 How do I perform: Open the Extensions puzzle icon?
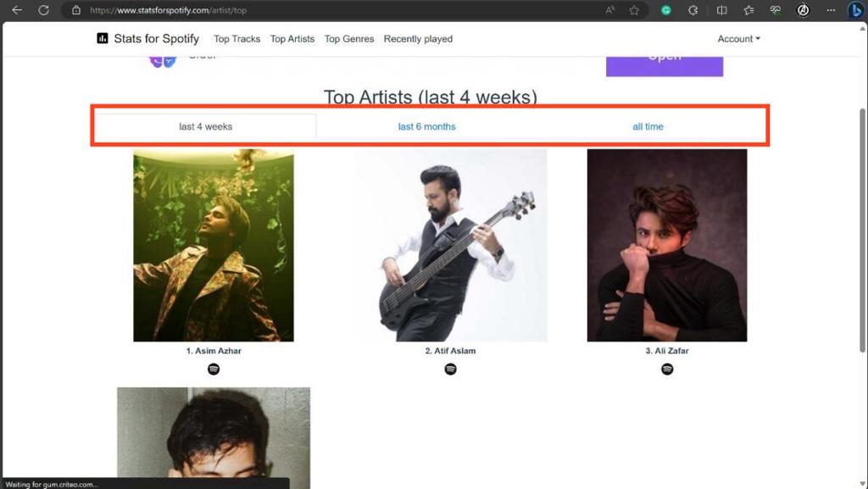[693, 10]
